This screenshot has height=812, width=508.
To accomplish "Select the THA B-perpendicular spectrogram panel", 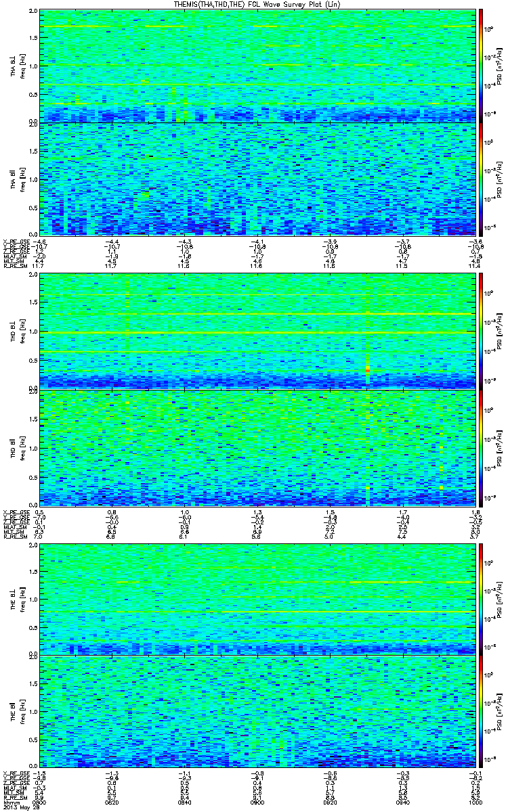I will [x=257, y=66].
